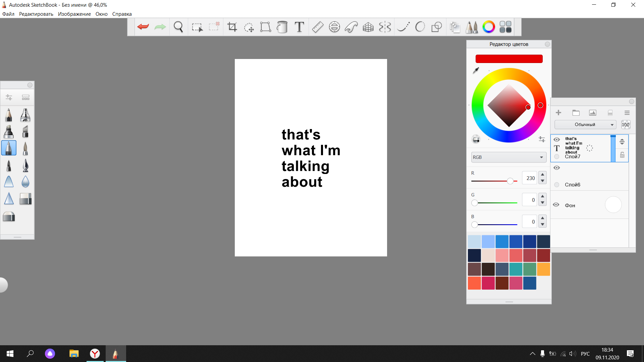Viewport: 644px width, 362px height.
Task: Click the layer opacity field showing 100
Action: click(626, 125)
